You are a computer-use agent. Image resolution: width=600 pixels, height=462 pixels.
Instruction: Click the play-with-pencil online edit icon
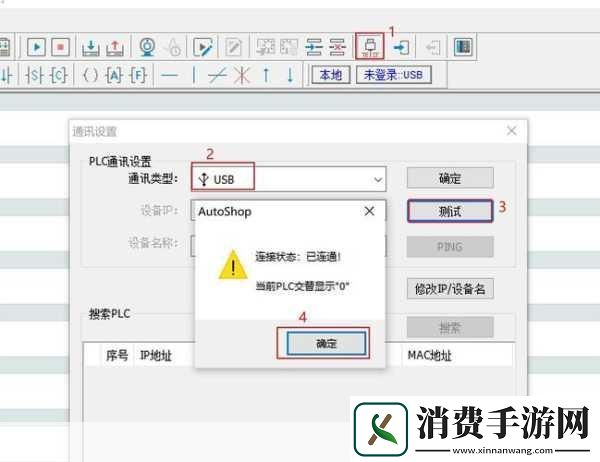click(203, 47)
